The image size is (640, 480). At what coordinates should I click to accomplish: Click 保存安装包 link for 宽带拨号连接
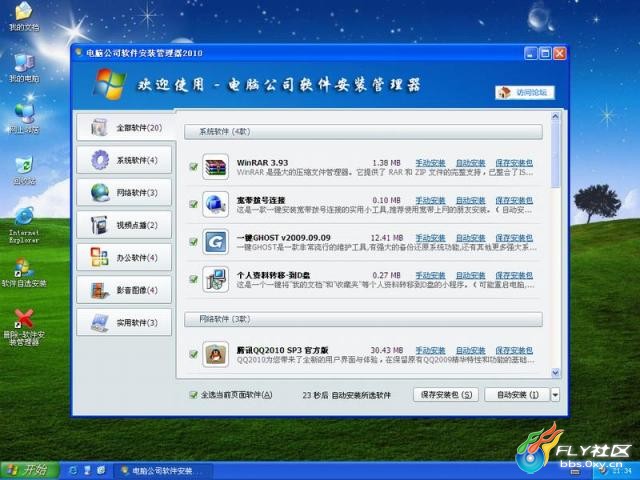click(x=514, y=200)
